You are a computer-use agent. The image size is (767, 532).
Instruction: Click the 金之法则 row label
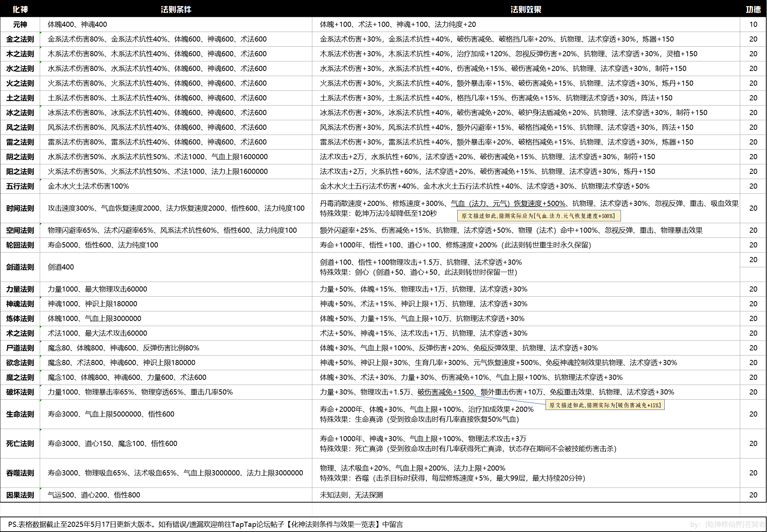pos(20,39)
